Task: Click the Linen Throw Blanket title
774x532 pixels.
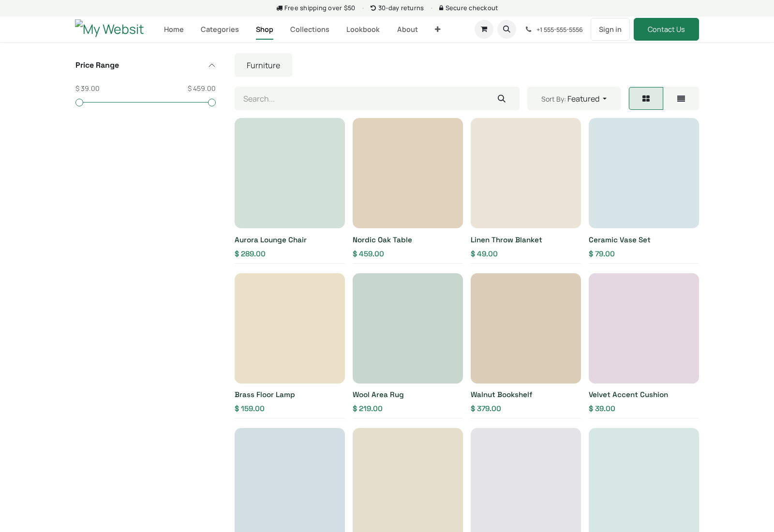Action: pos(506,240)
